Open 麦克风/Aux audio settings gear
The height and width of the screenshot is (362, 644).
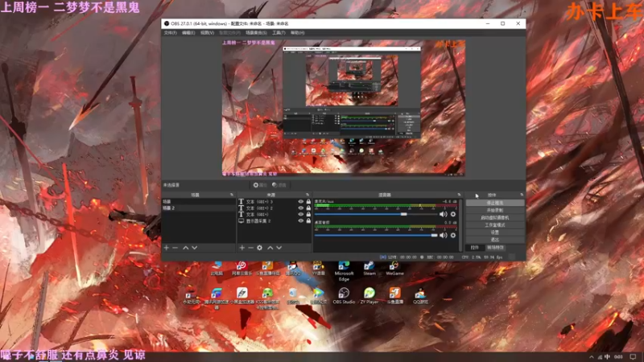click(453, 214)
